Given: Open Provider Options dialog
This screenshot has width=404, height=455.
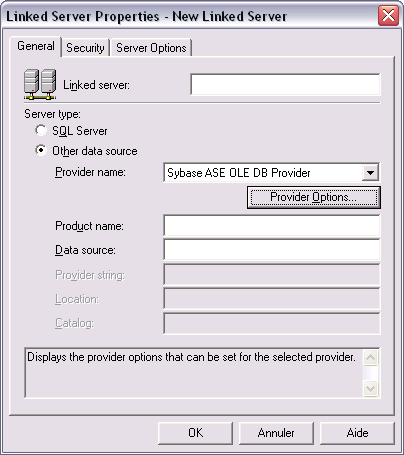Looking at the screenshot, I should pos(314,197).
